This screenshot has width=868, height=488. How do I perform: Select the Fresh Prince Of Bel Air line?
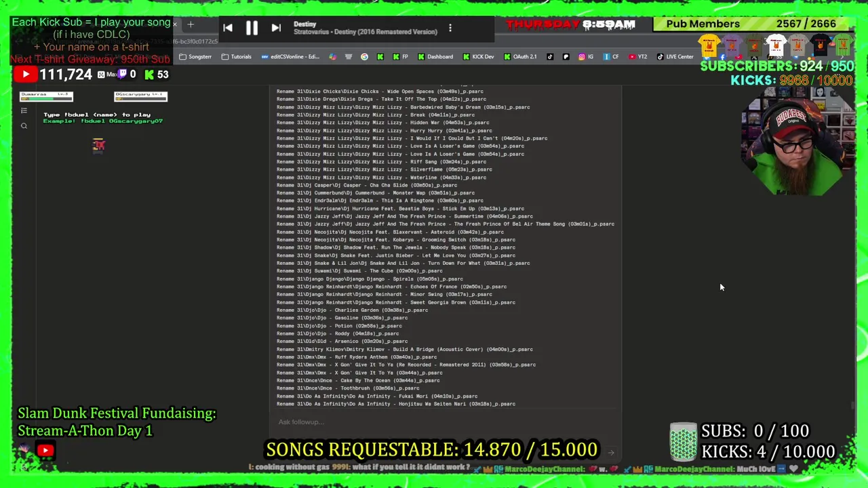pos(446,224)
